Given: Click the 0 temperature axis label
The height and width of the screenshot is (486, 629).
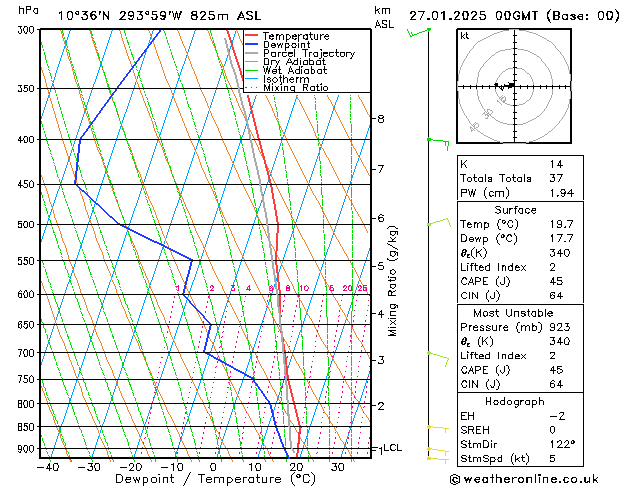Looking at the screenshot, I should (x=213, y=467).
